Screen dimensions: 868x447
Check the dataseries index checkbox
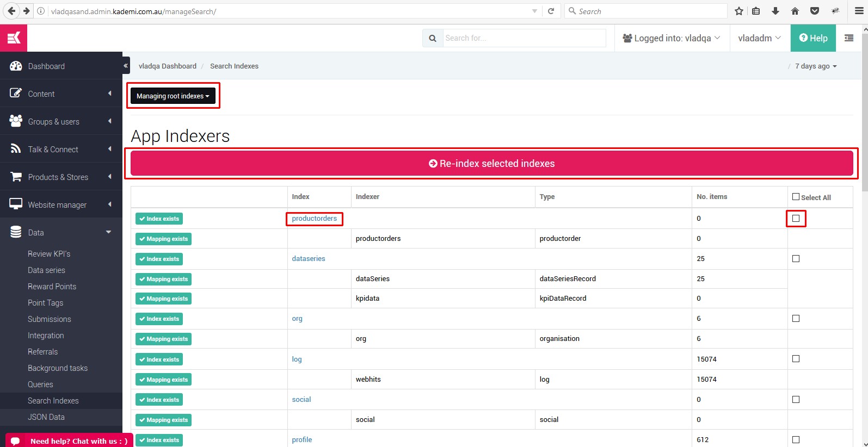pos(796,258)
